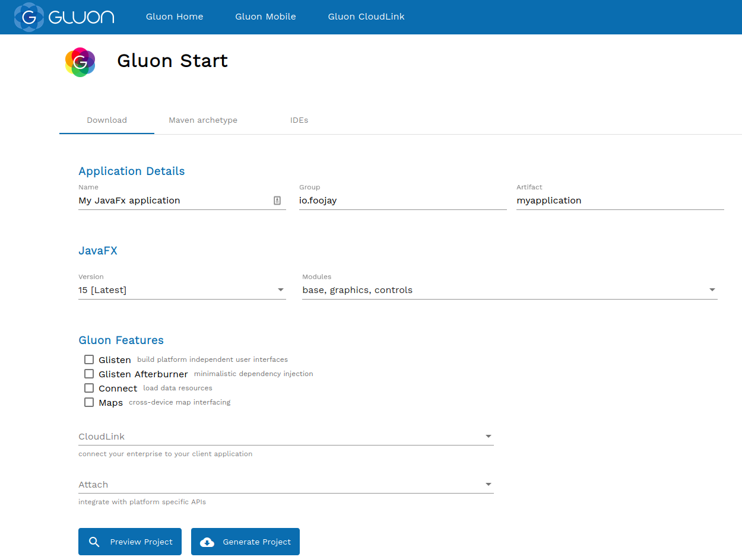This screenshot has width=742, height=560.
Task: Expand the Attach options dropdown
Action: coord(488,484)
